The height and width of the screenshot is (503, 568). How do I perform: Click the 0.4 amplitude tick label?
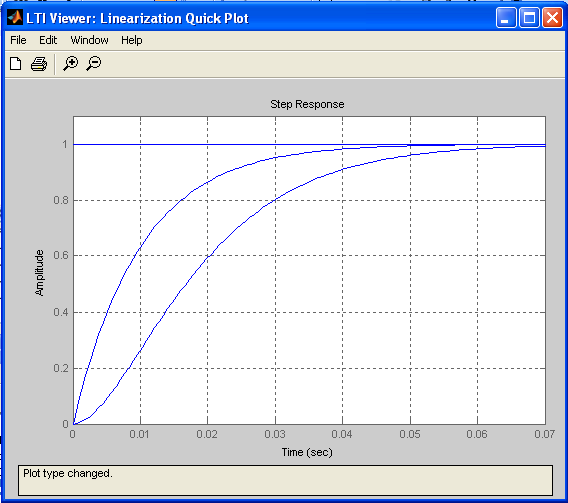(x=61, y=312)
